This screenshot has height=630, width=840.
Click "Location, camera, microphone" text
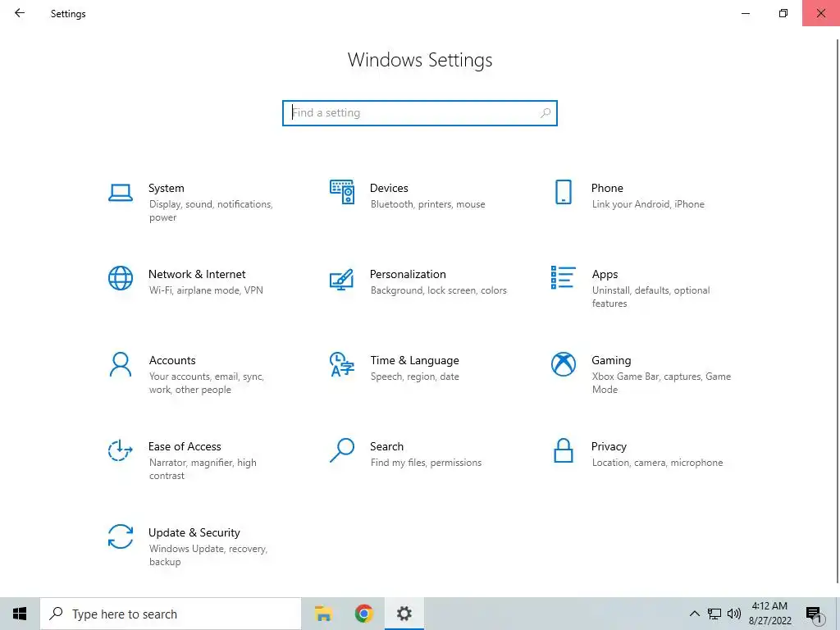tap(657, 463)
